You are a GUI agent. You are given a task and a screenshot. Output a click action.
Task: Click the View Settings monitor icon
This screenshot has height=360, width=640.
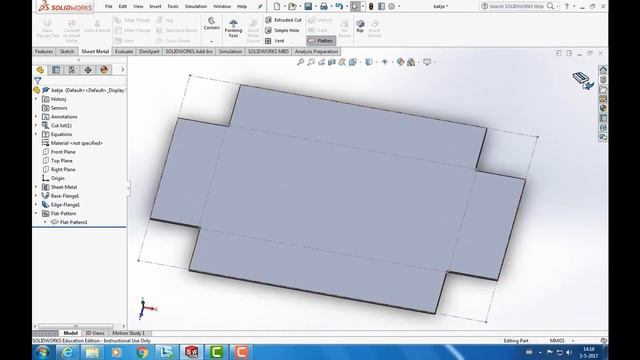(427, 62)
